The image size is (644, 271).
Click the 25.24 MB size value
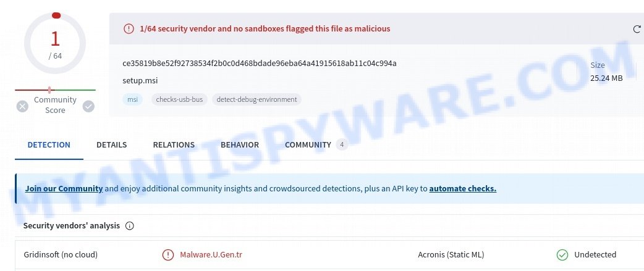click(x=607, y=78)
